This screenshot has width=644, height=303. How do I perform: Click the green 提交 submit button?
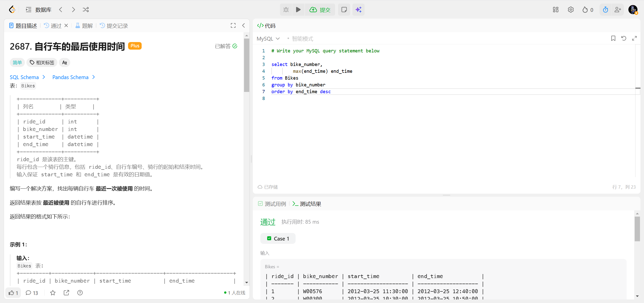[x=320, y=10]
